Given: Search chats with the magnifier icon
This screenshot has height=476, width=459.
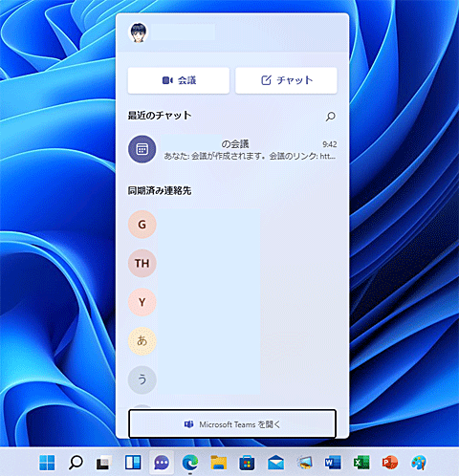Looking at the screenshot, I should click(330, 117).
